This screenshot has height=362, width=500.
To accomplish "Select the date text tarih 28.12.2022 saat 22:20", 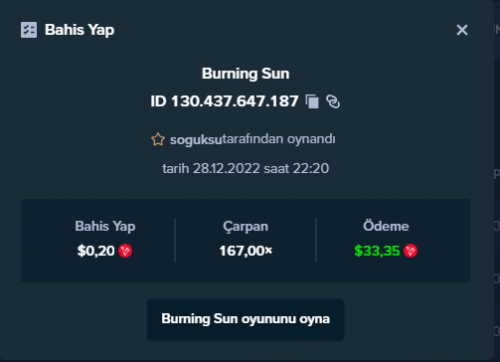I will (x=246, y=168).
